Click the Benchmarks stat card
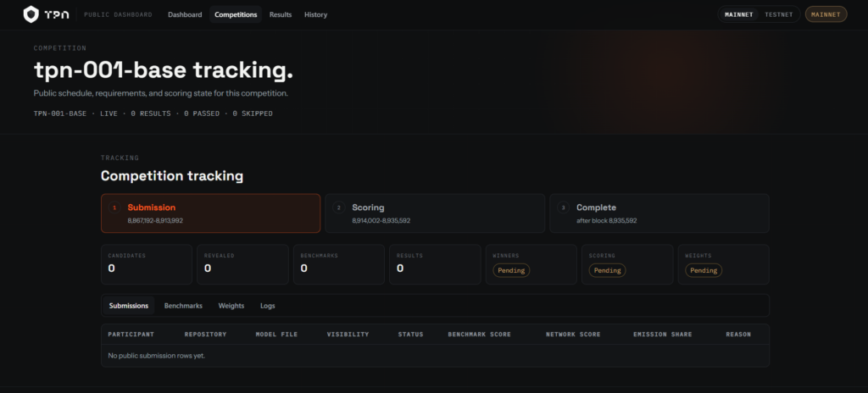This screenshot has width=868, height=393. (339, 264)
